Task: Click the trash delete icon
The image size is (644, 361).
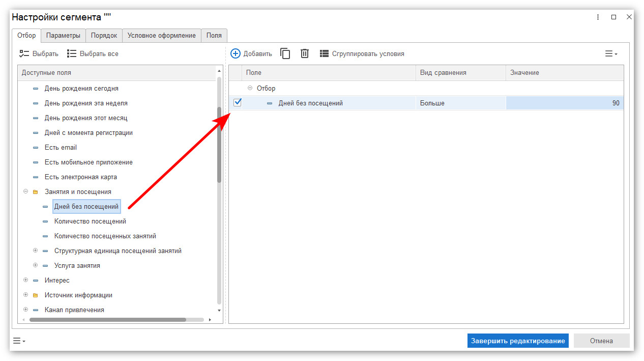Action: tap(305, 53)
